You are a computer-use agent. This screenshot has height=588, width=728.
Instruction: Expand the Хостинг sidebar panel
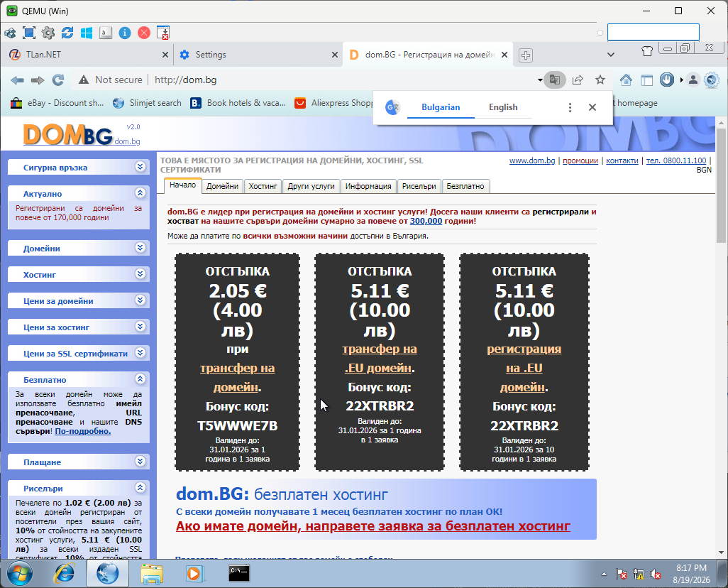140,274
